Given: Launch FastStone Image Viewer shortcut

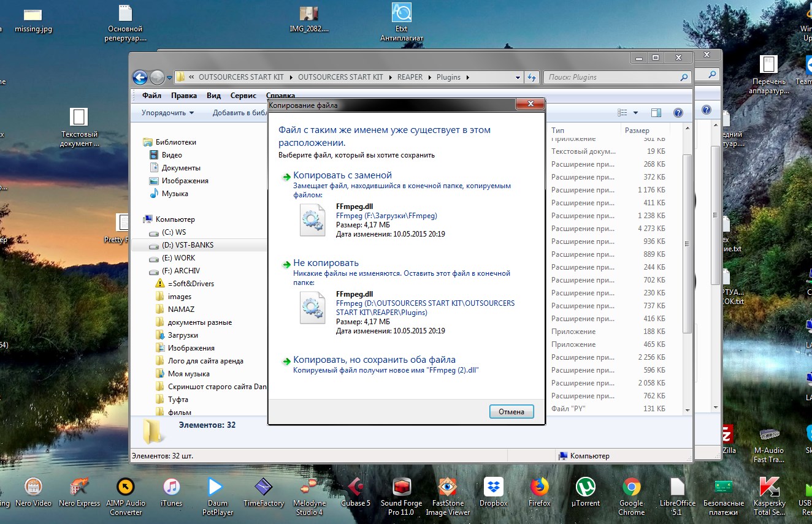Looking at the screenshot, I should [x=448, y=496].
